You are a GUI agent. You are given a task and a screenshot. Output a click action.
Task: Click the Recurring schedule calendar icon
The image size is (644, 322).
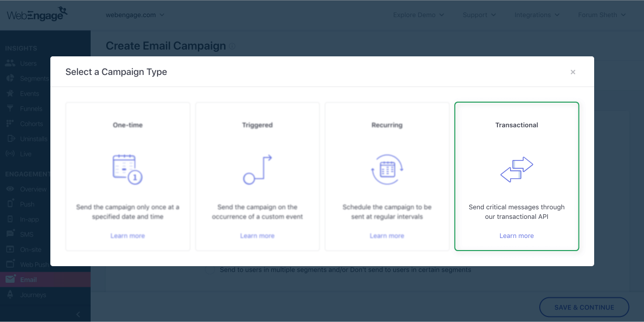(387, 170)
